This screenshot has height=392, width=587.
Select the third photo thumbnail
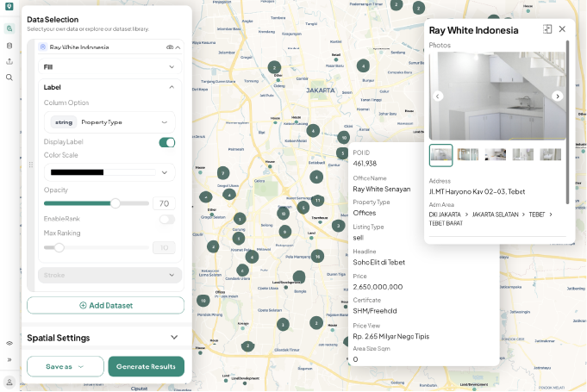click(496, 154)
